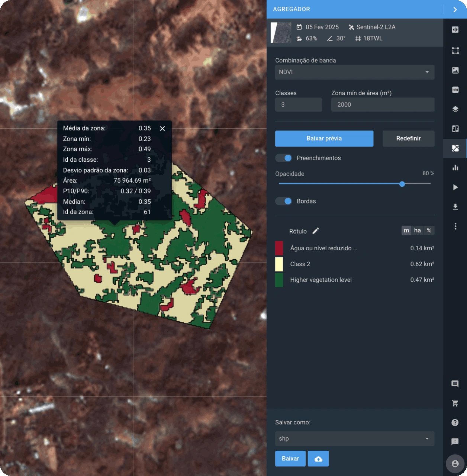Select the ha unit tab
This screenshot has height=476, width=467.
point(417,231)
